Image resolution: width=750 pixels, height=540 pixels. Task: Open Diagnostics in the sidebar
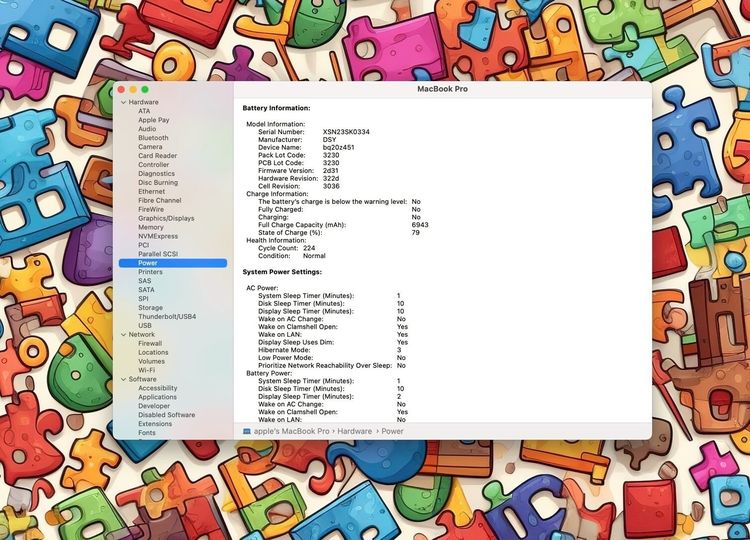156,174
